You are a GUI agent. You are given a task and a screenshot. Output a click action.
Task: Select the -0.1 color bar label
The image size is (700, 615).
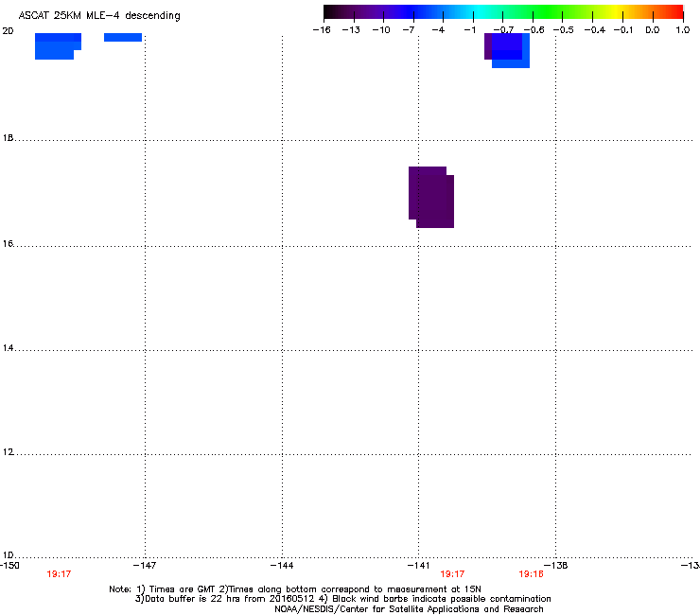click(x=623, y=30)
